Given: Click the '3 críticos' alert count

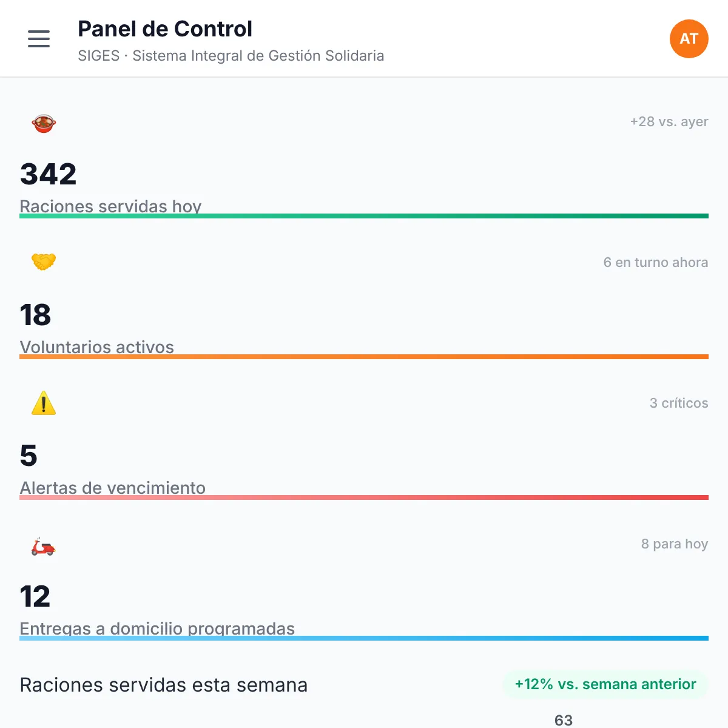Looking at the screenshot, I should [679, 403].
